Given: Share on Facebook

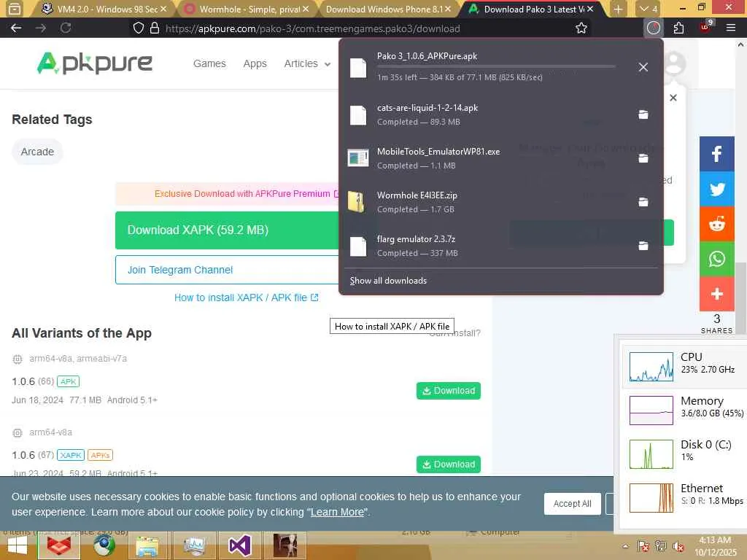Looking at the screenshot, I should click(716, 153).
